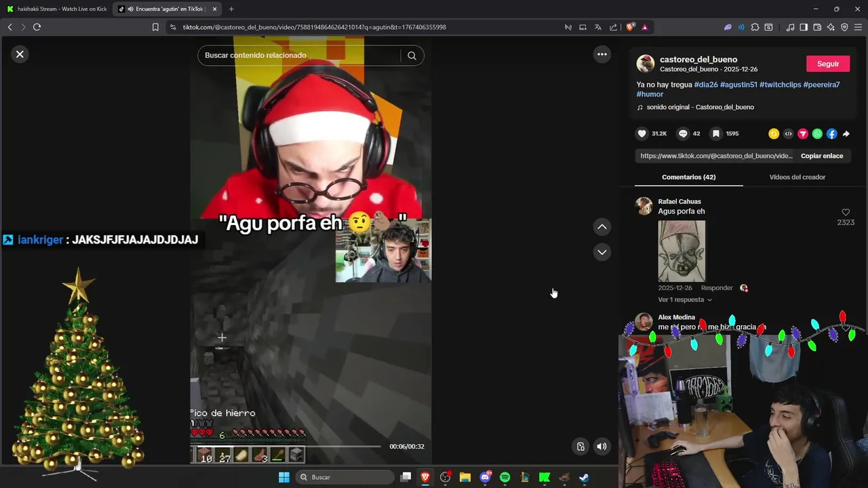
Task: Open hashtag #twitchclips
Action: [781, 85]
